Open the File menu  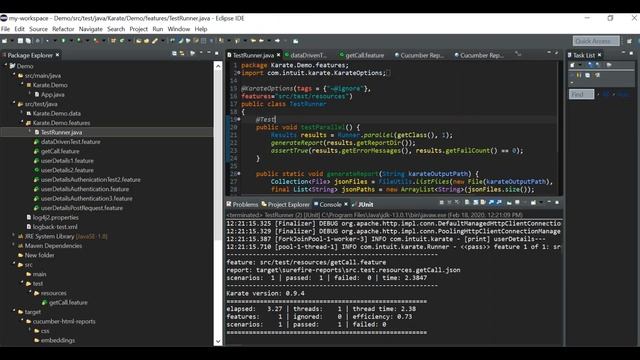coord(5,29)
